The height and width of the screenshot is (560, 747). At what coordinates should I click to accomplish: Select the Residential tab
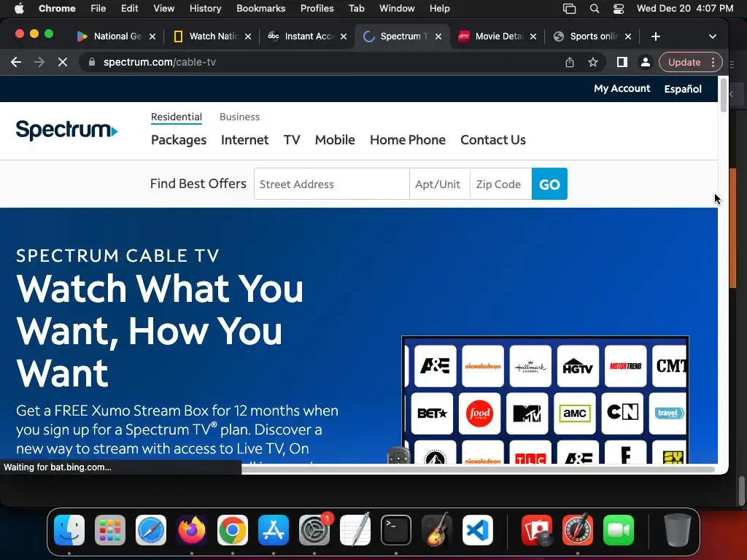(x=177, y=117)
